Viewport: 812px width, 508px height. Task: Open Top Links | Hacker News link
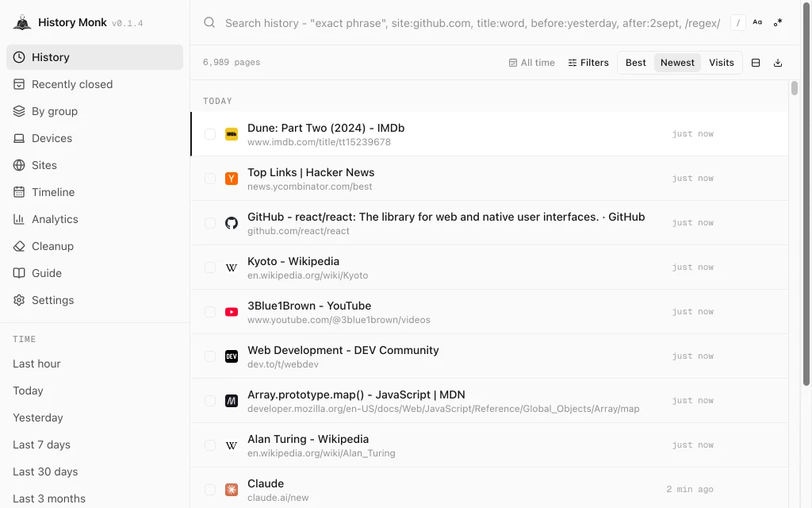click(311, 172)
